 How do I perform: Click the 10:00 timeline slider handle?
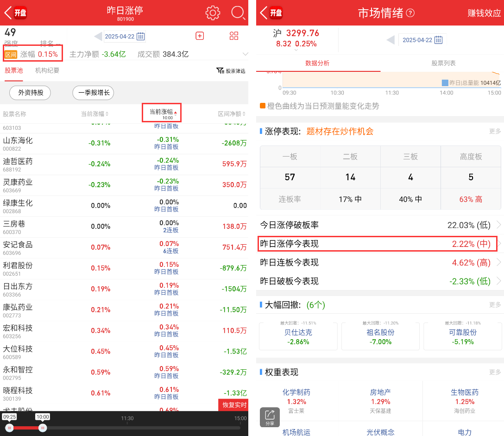coord(43,427)
